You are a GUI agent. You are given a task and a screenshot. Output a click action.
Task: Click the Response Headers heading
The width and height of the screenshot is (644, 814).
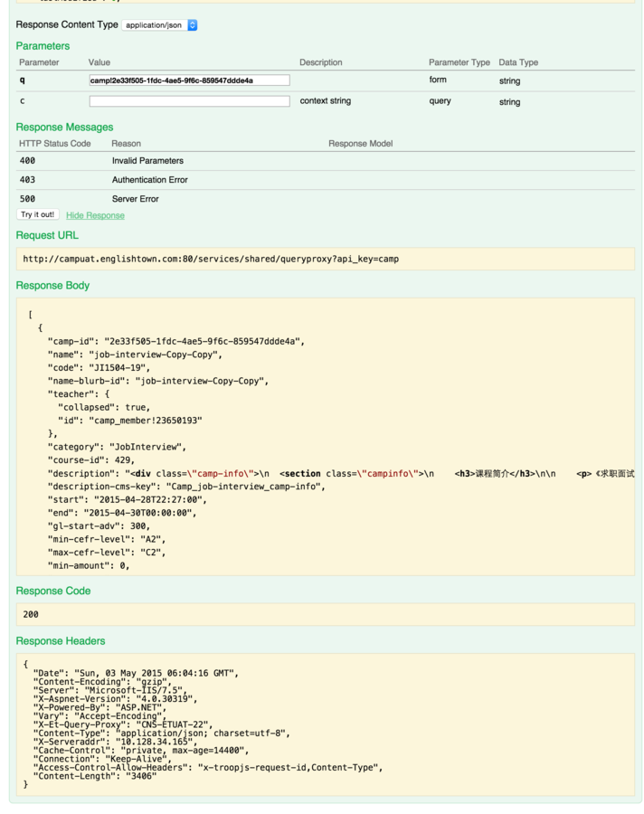point(61,641)
